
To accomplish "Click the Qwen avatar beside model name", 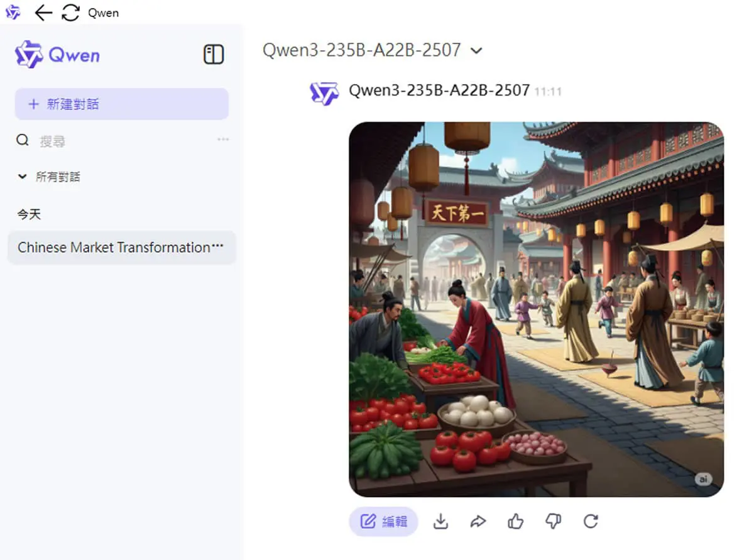I will (x=324, y=93).
